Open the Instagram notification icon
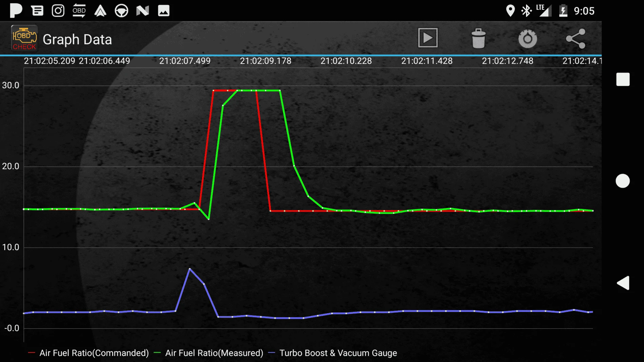The height and width of the screenshot is (362, 644). 58,11
